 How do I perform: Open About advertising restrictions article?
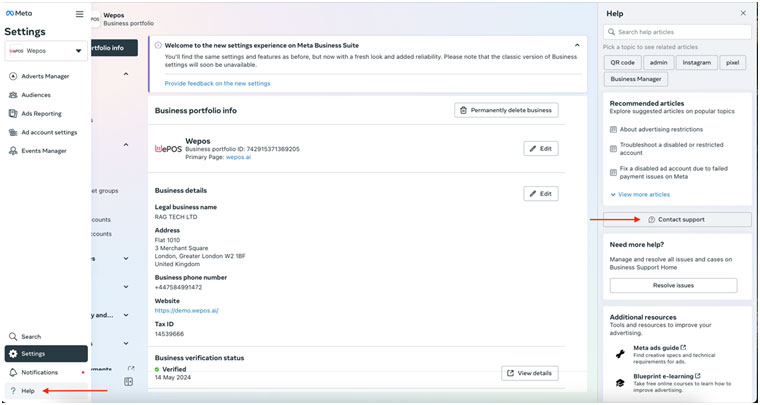[661, 129]
